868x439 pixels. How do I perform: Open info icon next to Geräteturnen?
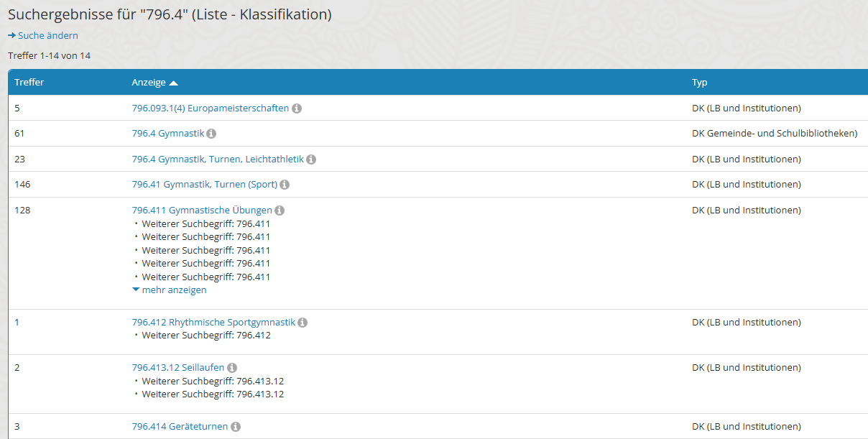[236, 427]
